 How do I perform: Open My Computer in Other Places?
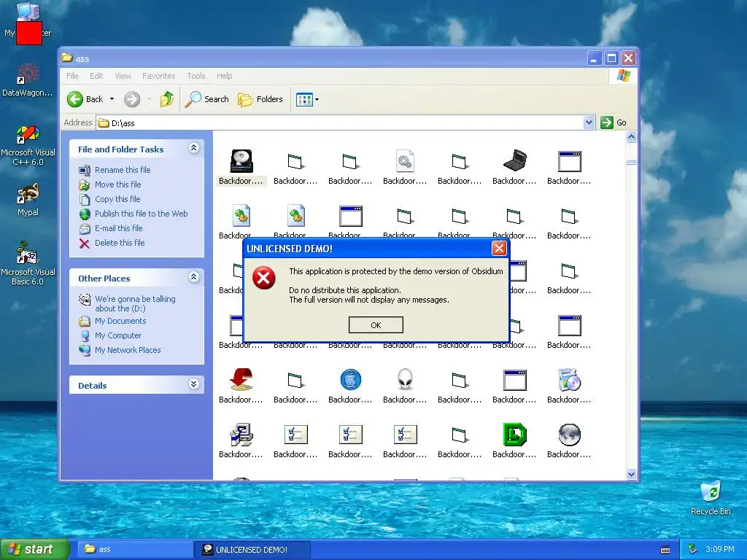pyautogui.click(x=117, y=335)
